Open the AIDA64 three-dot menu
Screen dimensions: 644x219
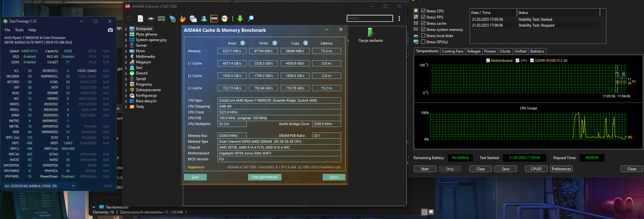pyautogui.click(x=399, y=19)
